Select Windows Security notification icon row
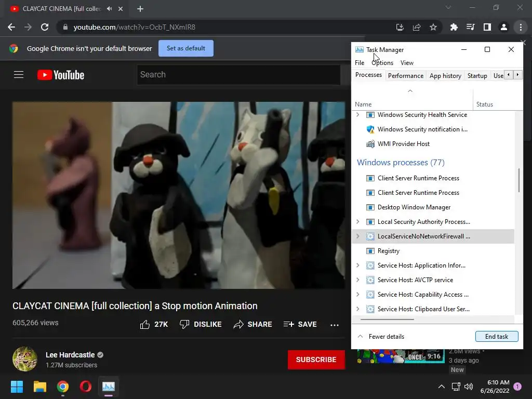The height and width of the screenshot is (399, 532). (x=433, y=129)
